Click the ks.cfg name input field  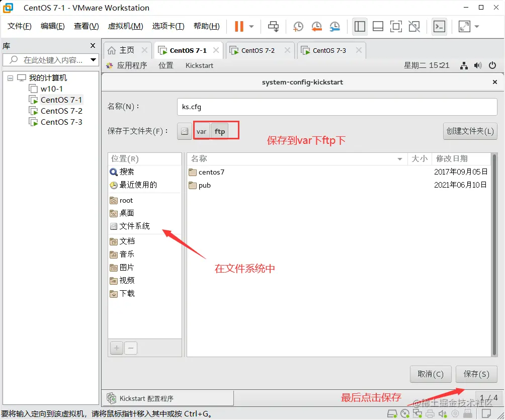pos(337,107)
